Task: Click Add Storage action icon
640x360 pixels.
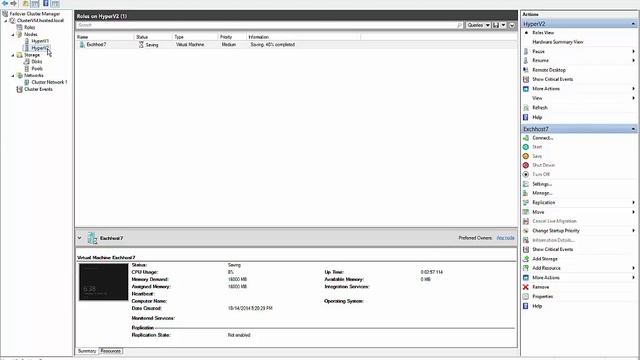Action: click(x=526, y=259)
